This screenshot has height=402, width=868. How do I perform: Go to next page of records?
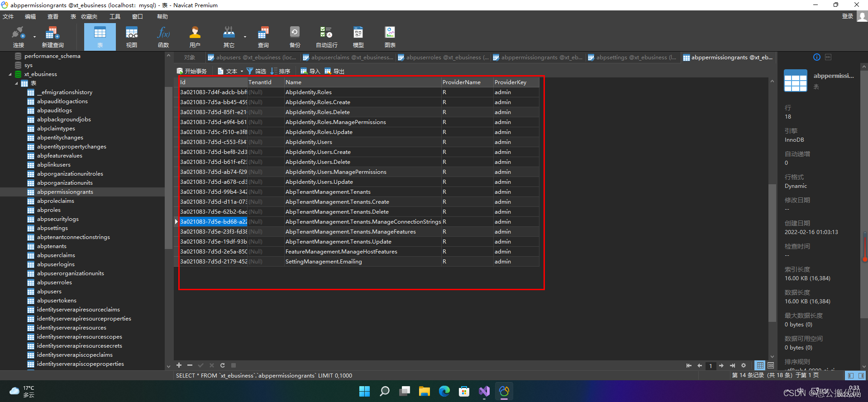pos(721,365)
